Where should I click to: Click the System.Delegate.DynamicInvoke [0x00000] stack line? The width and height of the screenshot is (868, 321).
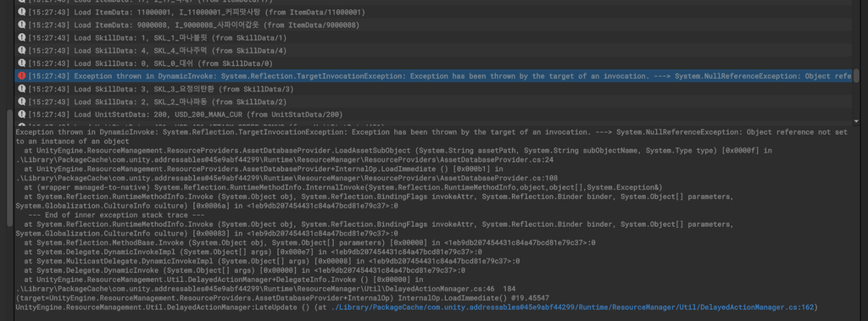(244, 270)
